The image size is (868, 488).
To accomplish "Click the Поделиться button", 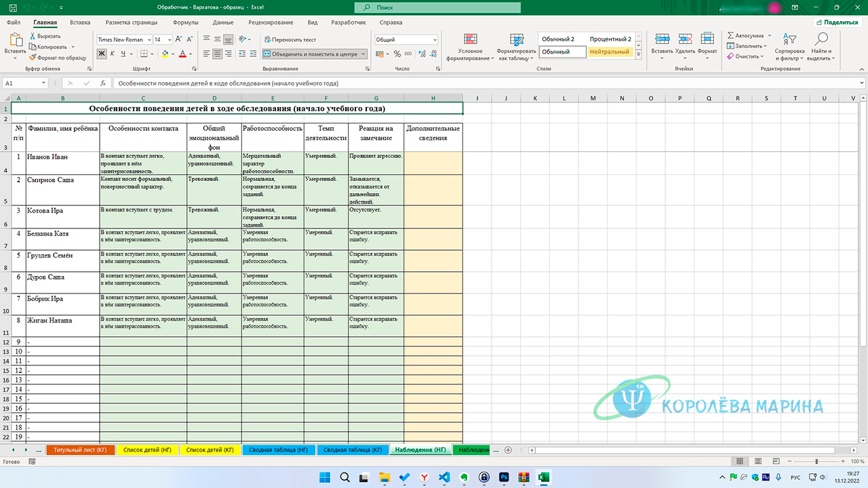I will coord(836,22).
